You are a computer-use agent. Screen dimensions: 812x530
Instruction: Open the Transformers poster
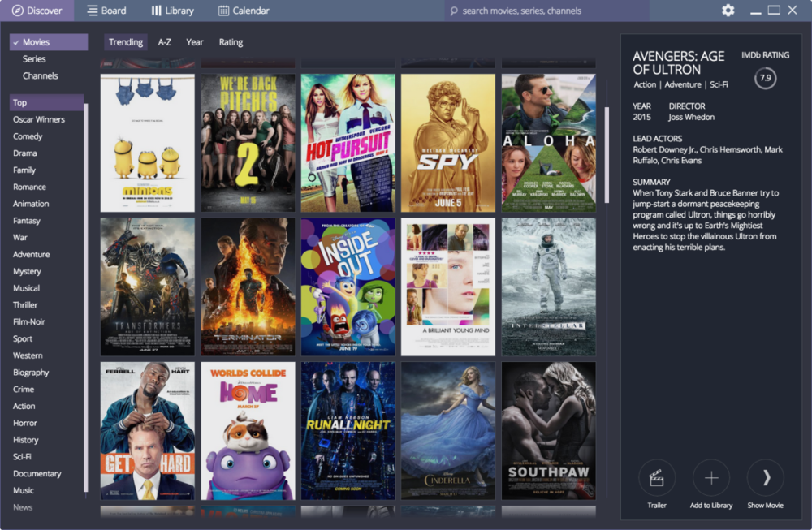(148, 287)
